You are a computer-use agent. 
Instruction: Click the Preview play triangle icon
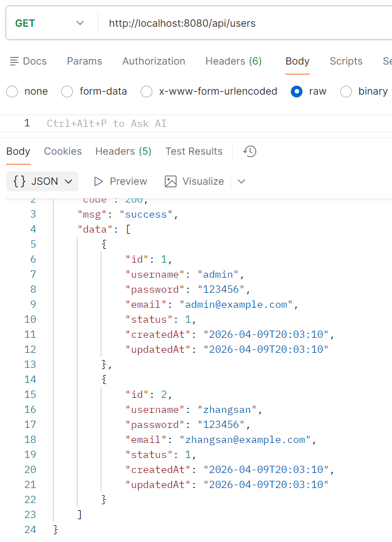tap(98, 181)
